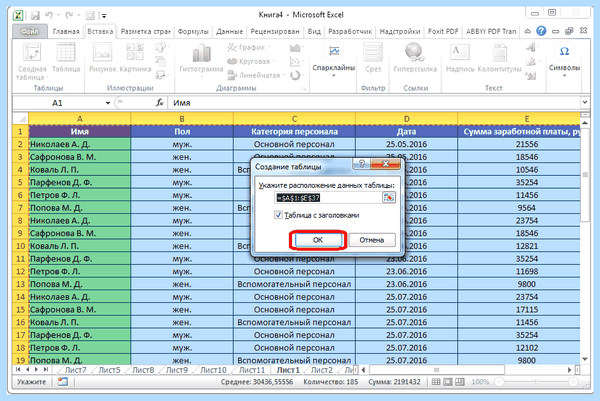The image size is (600, 401).
Task: Confirm table creation with OK button
Action: (x=318, y=240)
